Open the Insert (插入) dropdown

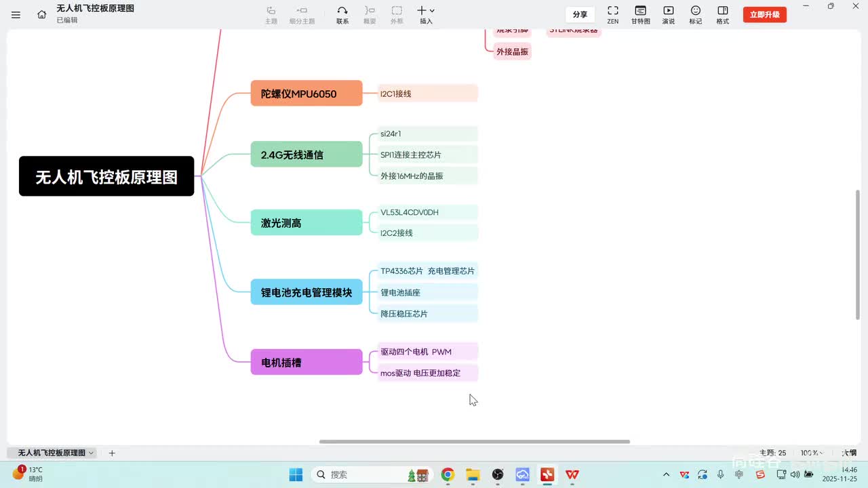[x=426, y=15]
